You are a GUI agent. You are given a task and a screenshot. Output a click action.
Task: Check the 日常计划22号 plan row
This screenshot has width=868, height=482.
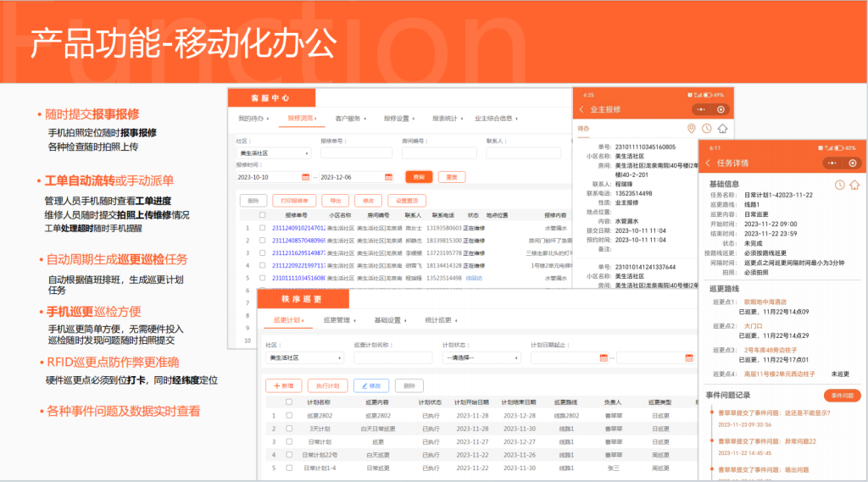tap(289, 454)
